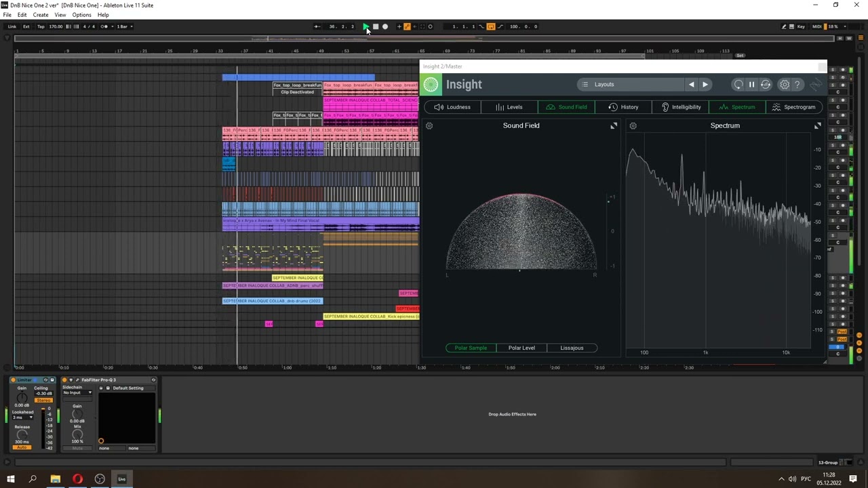Arm the Arrangement Record button

pyautogui.click(x=385, y=26)
